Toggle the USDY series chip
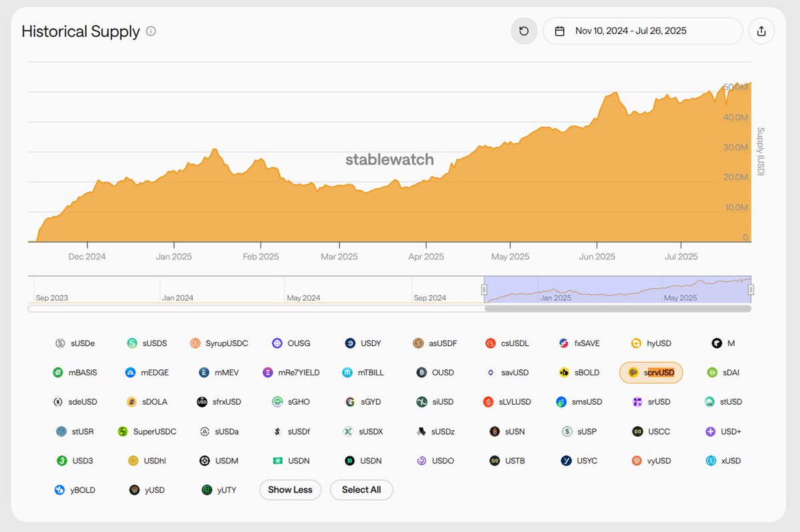This screenshot has width=800, height=532. tap(363, 343)
